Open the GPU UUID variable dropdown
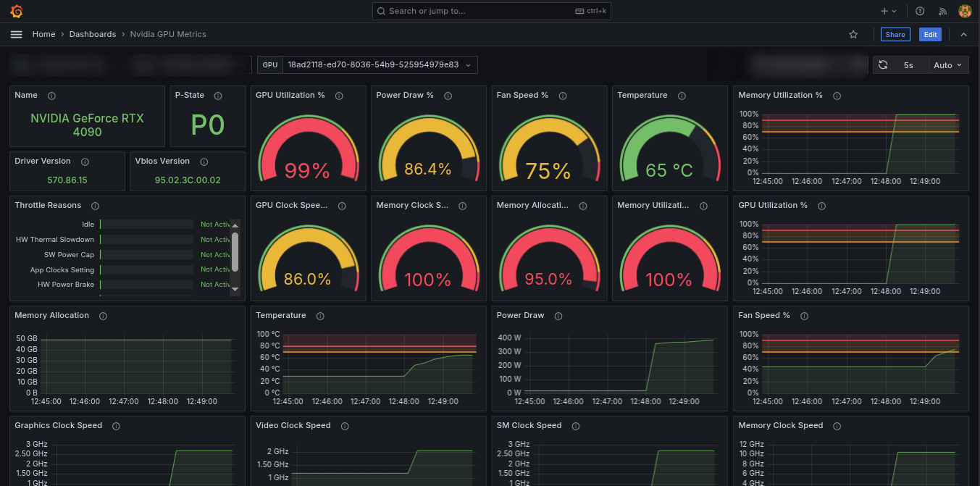Screen dimensions: 980x486 (380, 65)
